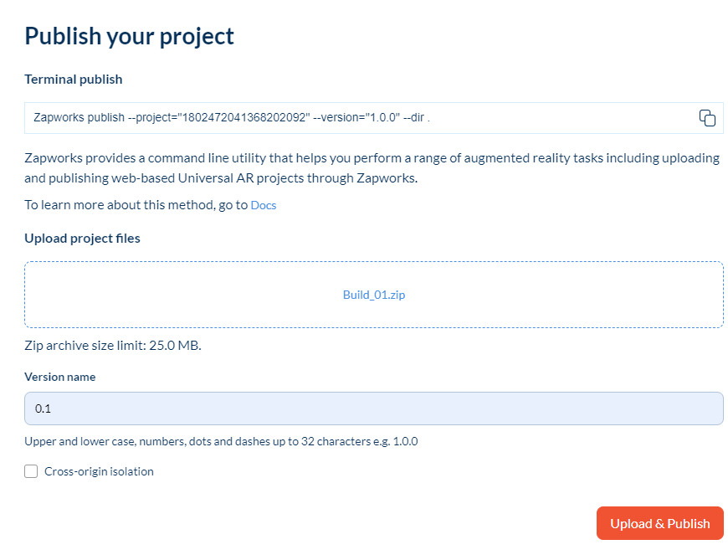Click the Build_01.zip file name
Screen dimensions: 728x560
point(374,295)
